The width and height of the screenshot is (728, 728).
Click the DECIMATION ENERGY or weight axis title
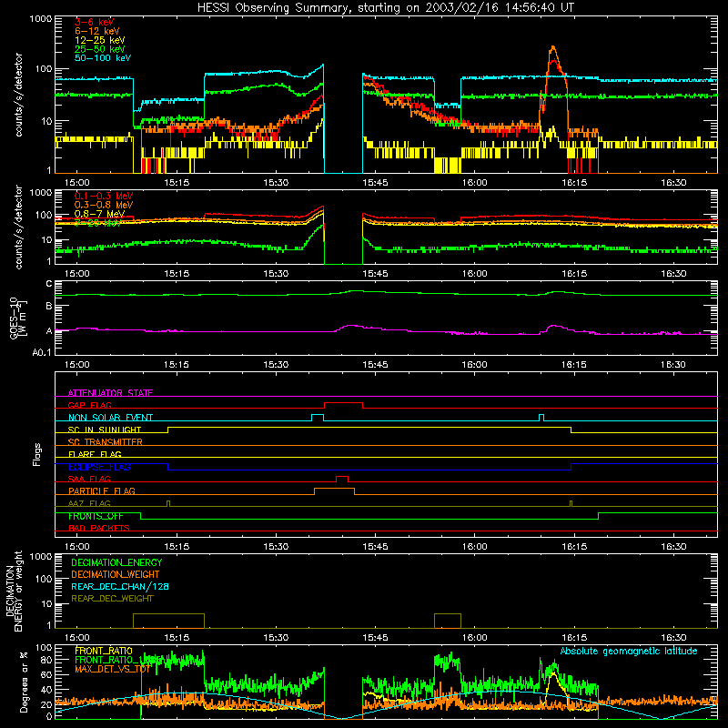[x=14, y=591]
